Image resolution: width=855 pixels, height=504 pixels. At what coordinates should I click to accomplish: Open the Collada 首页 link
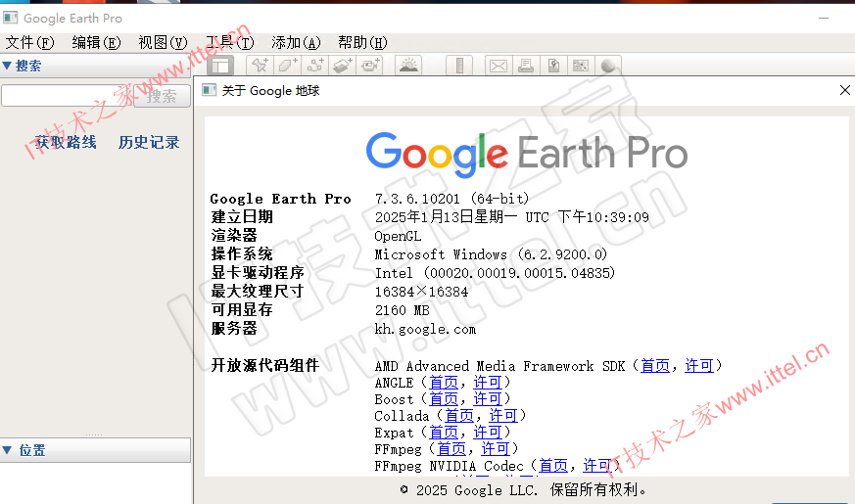(459, 416)
